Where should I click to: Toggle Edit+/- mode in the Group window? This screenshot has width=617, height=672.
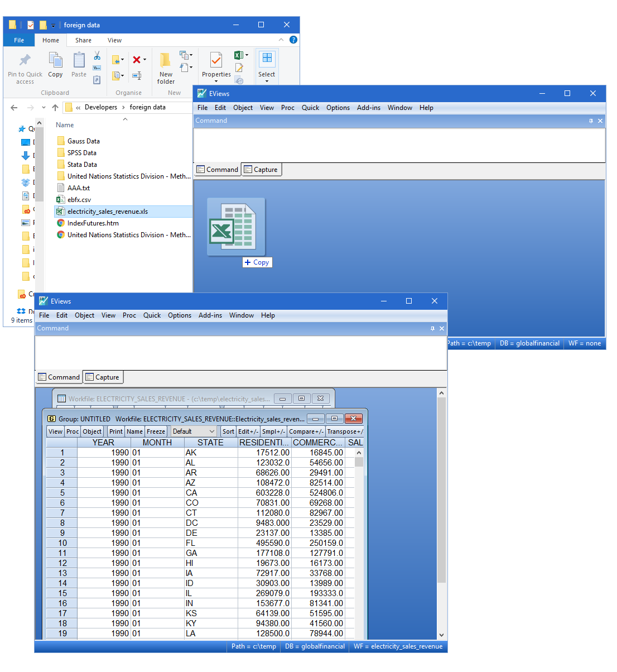coord(248,431)
